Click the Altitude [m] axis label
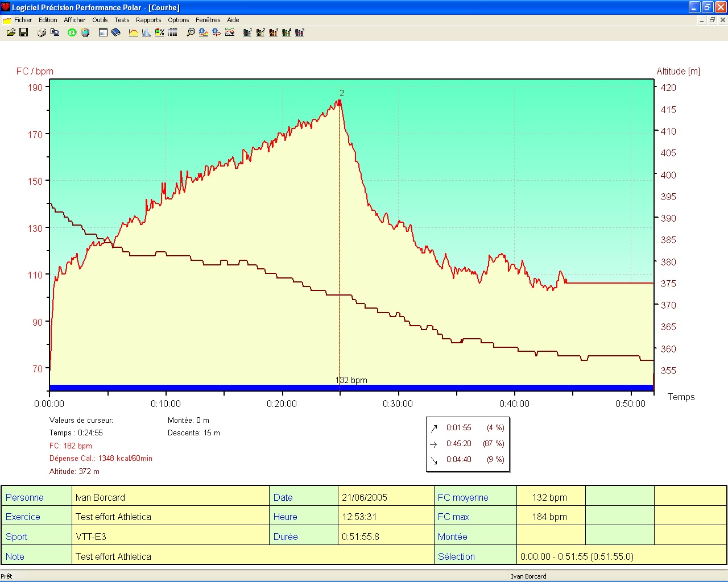The height and width of the screenshot is (582, 728). pyautogui.click(x=679, y=71)
